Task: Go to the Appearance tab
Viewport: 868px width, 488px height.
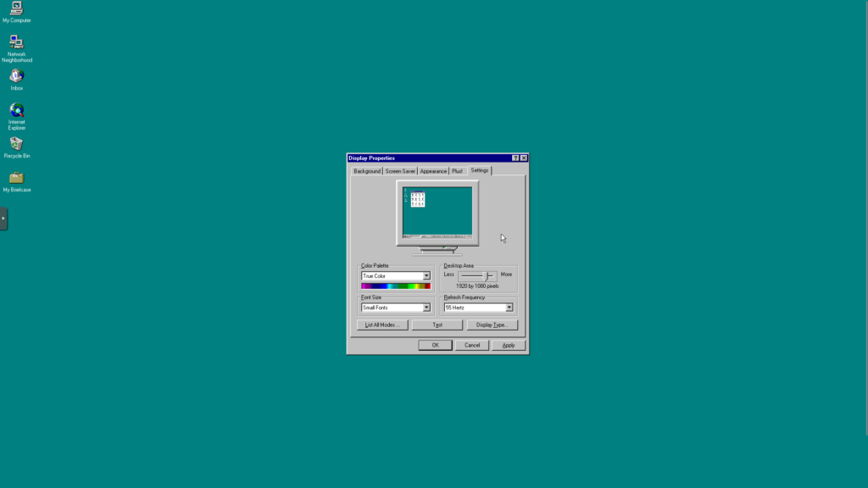Action: 433,171
